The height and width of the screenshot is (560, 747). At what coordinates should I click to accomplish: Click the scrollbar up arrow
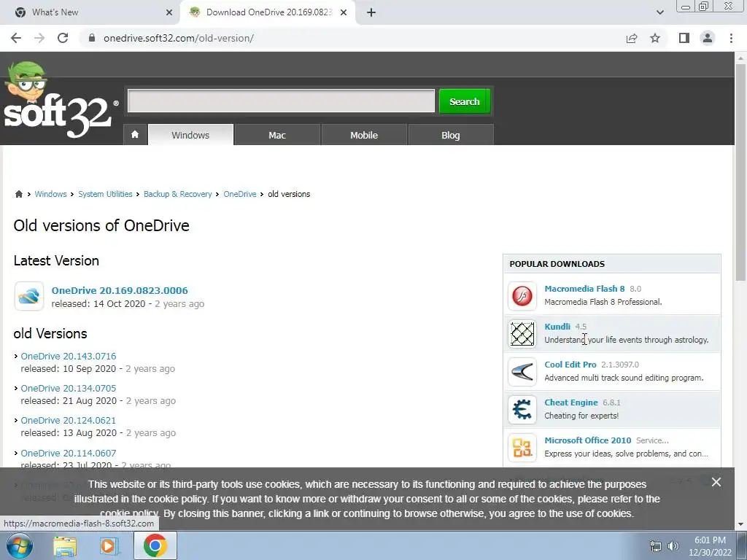740,58
